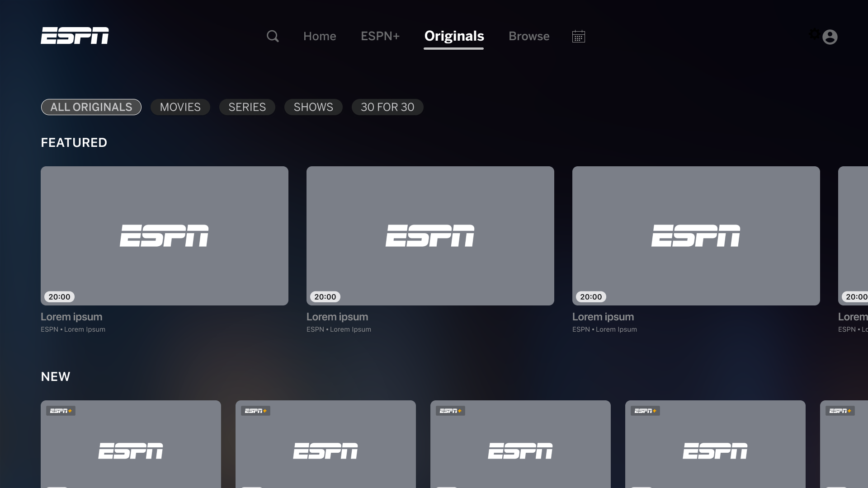Open the settings gear icon
Screen dimensions: 868x488
coord(814,34)
